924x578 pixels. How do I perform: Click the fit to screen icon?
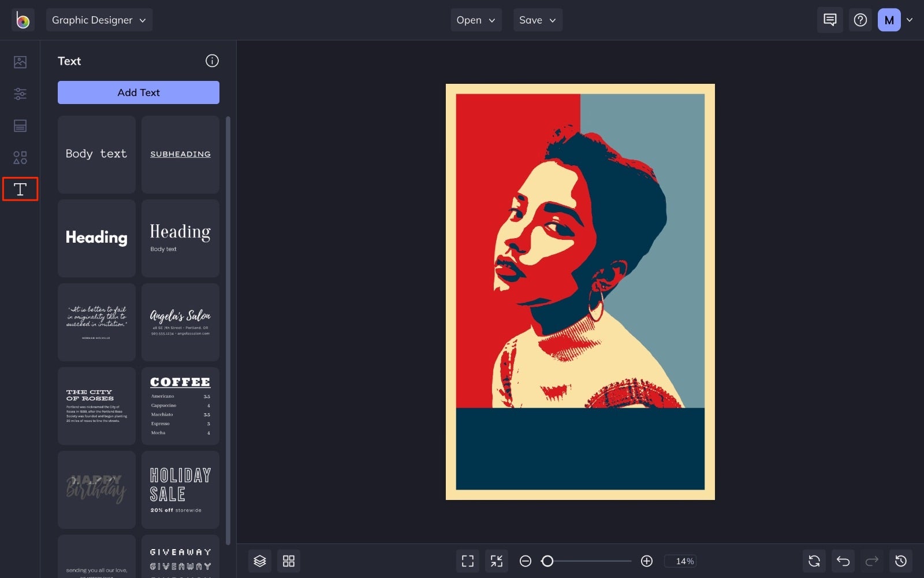click(x=468, y=561)
